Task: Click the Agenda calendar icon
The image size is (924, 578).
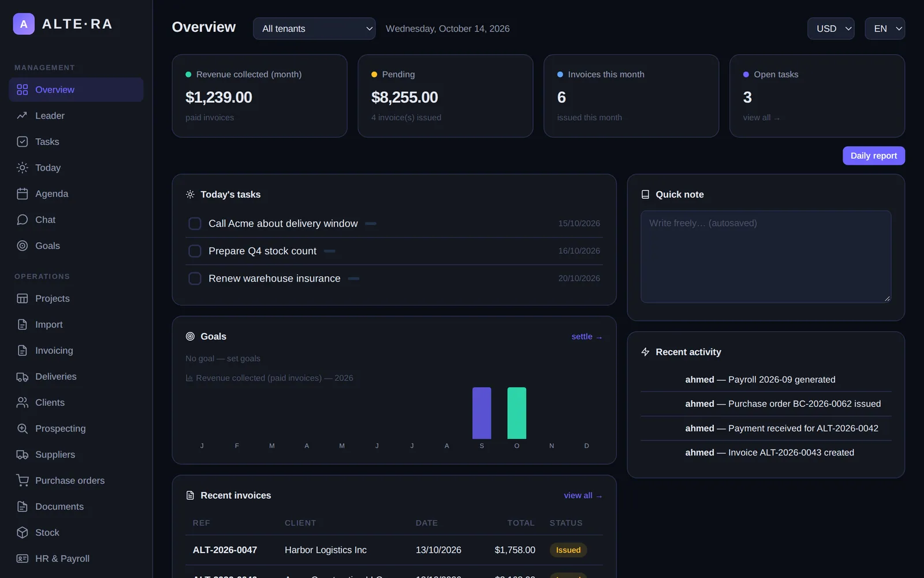Action: [22, 194]
